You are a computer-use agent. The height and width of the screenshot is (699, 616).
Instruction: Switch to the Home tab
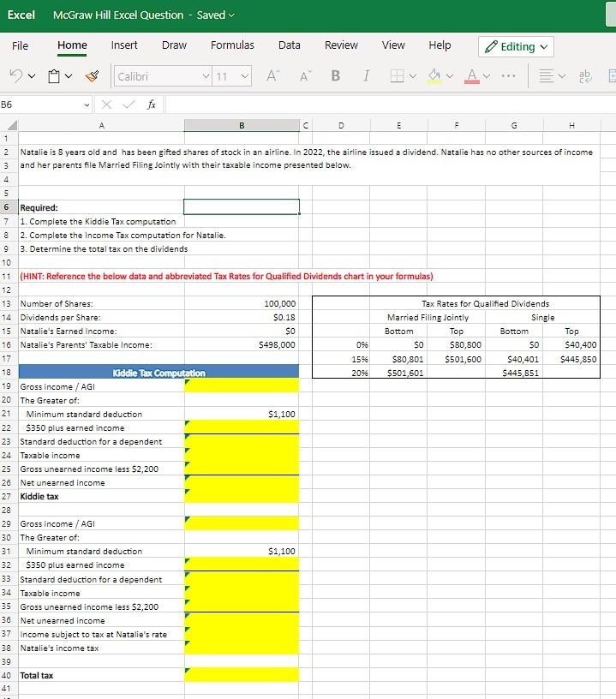click(x=72, y=45)
